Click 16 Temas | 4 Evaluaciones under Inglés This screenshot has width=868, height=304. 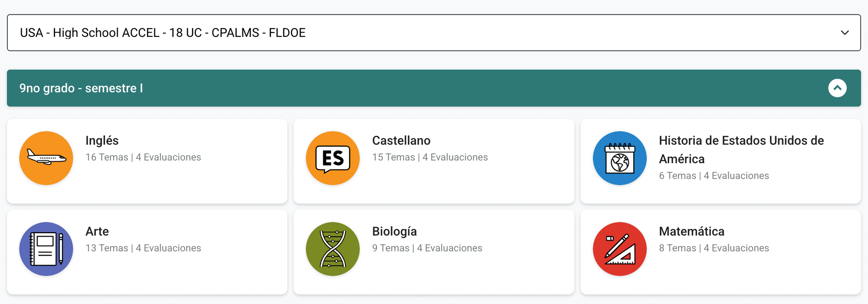143,157
